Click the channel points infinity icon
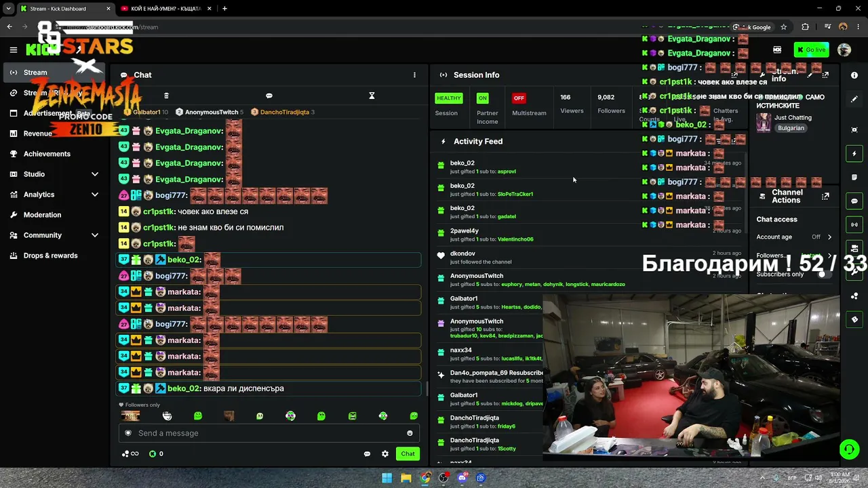The width and height of the screenshot is (868, 488). [x=130, y=454]
